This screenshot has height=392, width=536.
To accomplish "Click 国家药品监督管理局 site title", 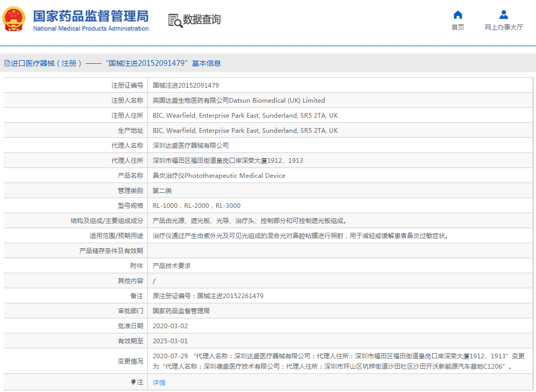I will [x=91, y=16].
